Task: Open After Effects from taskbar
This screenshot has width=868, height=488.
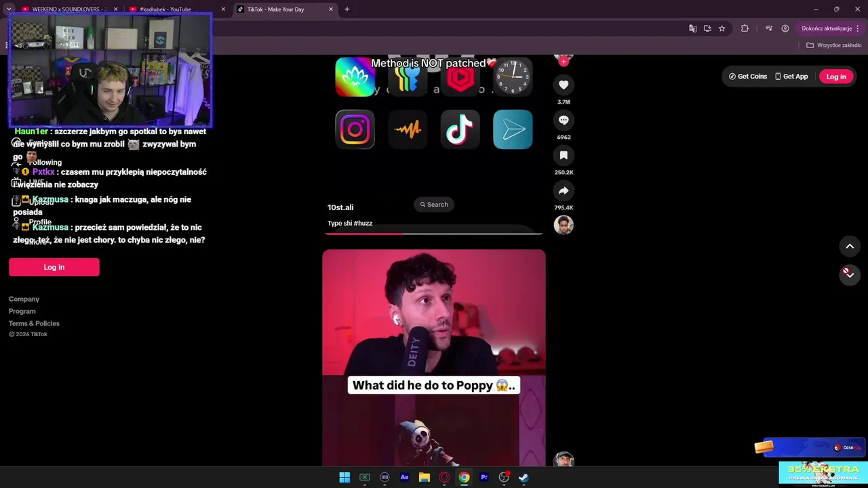Action: 404,477
